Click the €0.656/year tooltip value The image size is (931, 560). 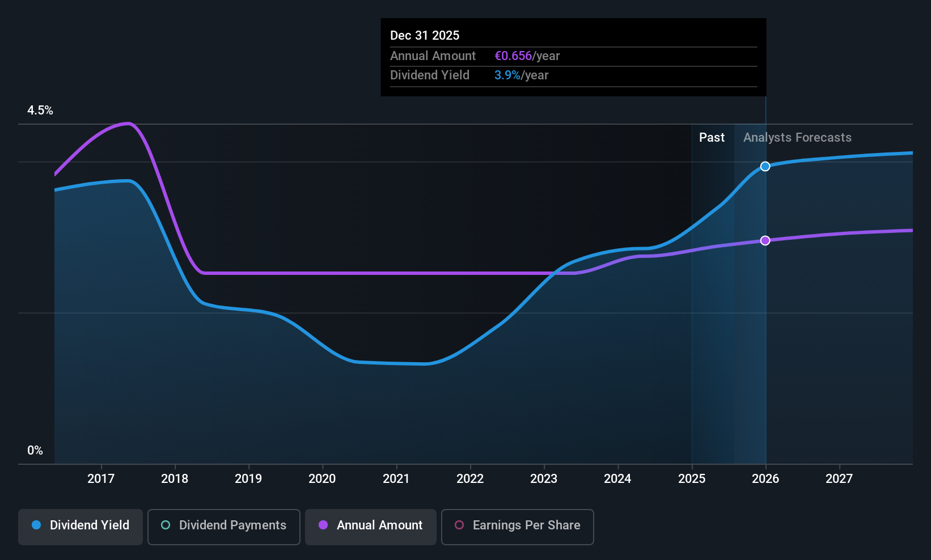tap(527, 56)
